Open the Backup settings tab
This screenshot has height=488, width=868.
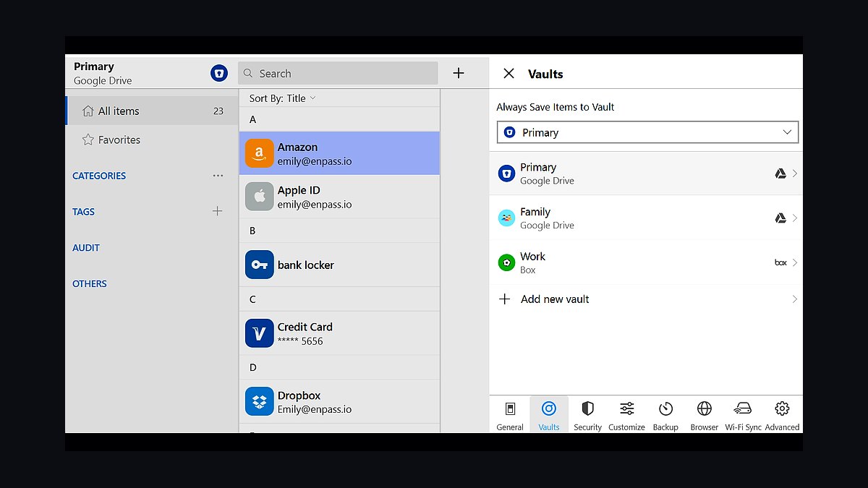tap(665, 416)
